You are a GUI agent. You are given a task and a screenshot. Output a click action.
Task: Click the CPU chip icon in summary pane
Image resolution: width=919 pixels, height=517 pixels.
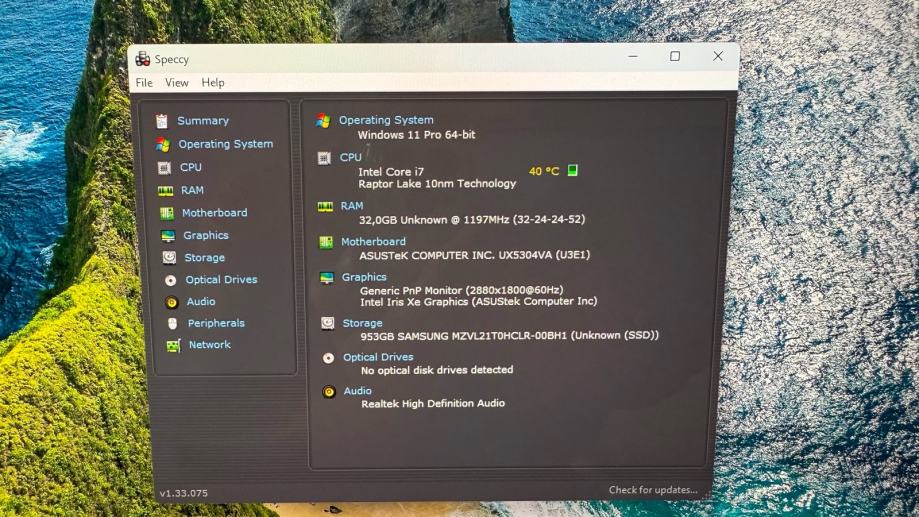click(x=324, y=158)
